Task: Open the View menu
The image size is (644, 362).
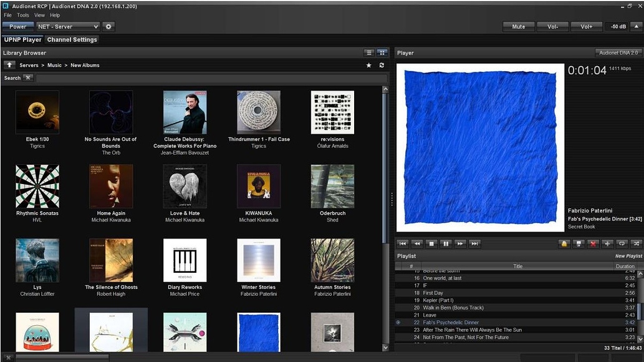Action: pos(39,15)
